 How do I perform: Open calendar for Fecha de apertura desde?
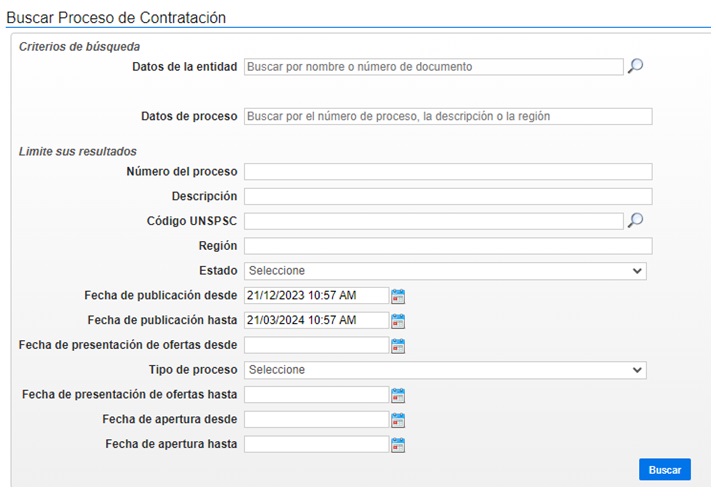pos(398,420)
